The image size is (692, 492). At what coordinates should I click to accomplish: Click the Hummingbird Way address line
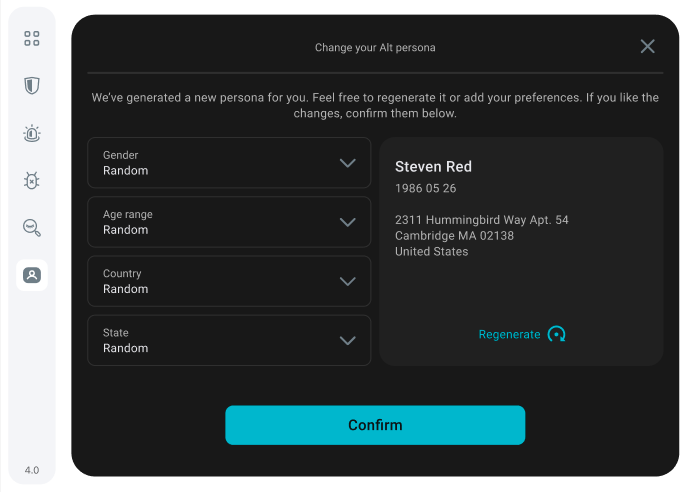(481, 220)
